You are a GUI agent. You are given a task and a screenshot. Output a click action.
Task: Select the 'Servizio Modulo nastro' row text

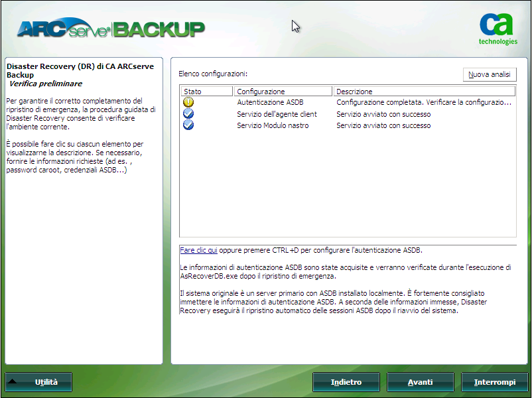click(273, 125)
